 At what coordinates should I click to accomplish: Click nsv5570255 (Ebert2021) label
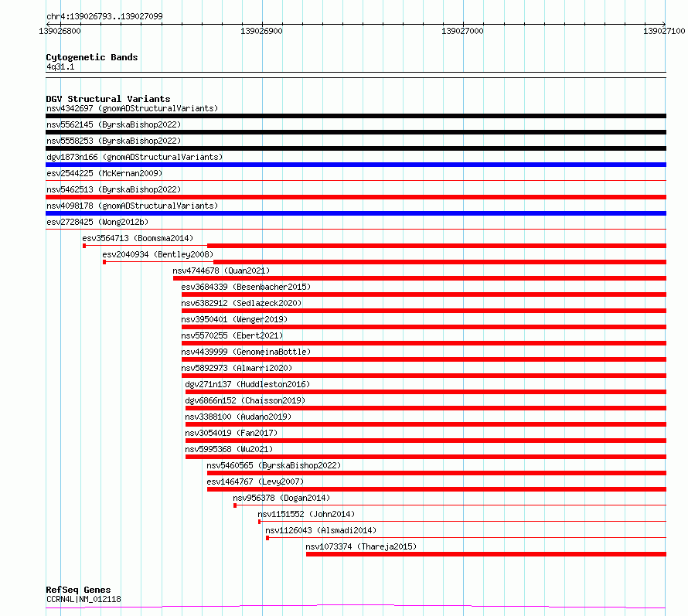coord(232,335)
